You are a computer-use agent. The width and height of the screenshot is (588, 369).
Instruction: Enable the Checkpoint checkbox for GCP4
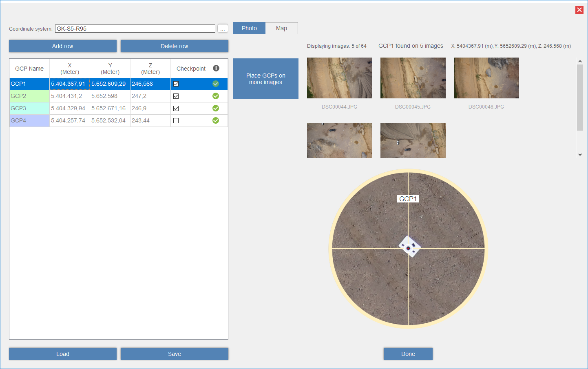point(176,120)
